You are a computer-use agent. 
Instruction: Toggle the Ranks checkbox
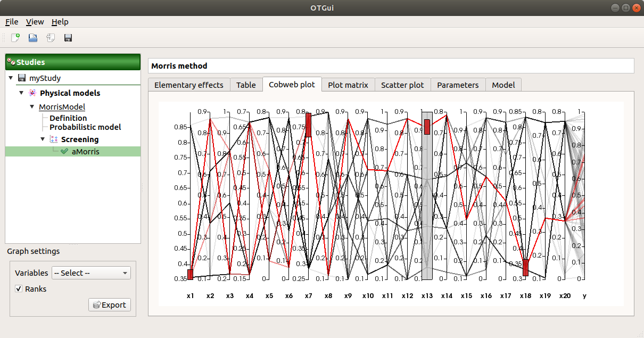[19, 289]
